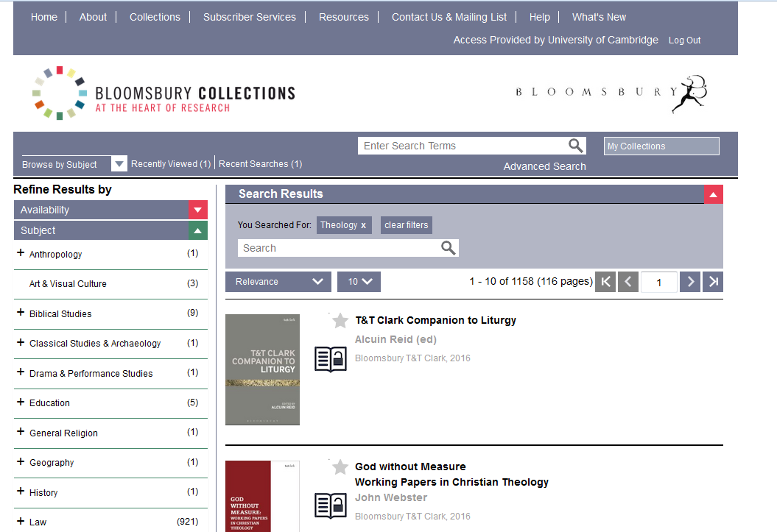Collapse the Subject filter section
Viewport: 777px width, 532px height.
point(197,230)
